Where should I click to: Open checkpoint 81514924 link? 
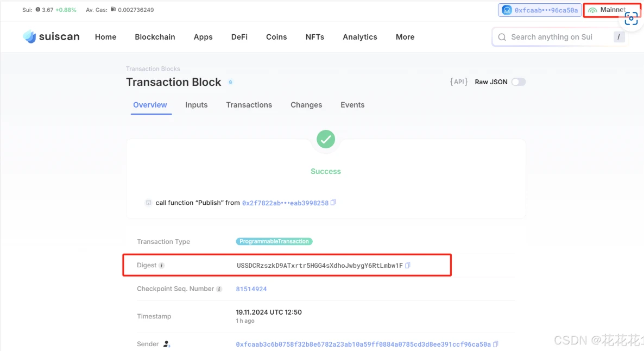click(251, 289)
